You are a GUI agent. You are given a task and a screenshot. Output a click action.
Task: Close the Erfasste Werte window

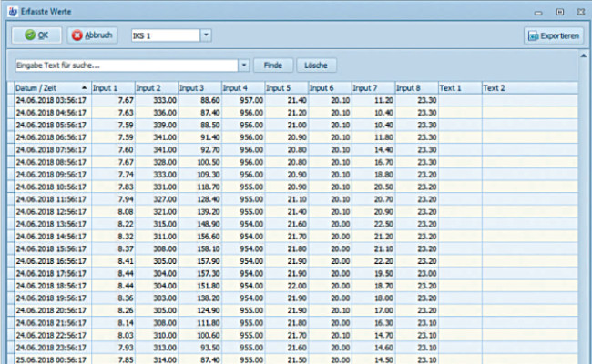(x=581, y=12)
